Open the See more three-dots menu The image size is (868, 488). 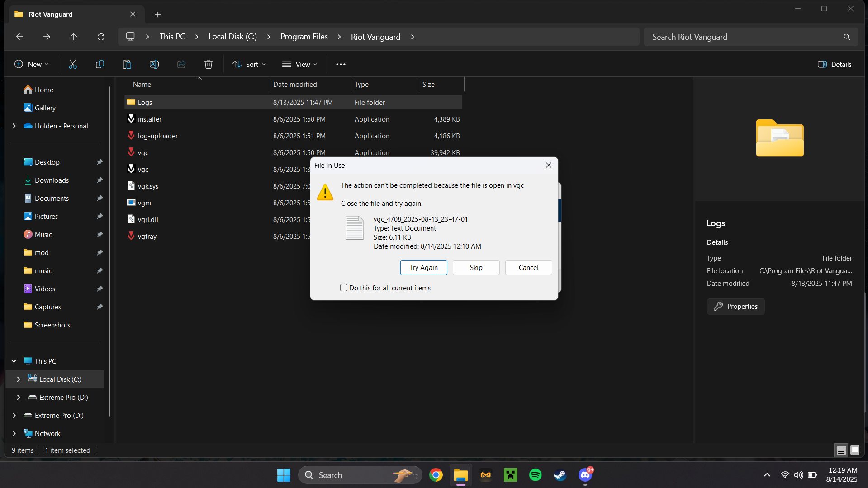[341, 64]
